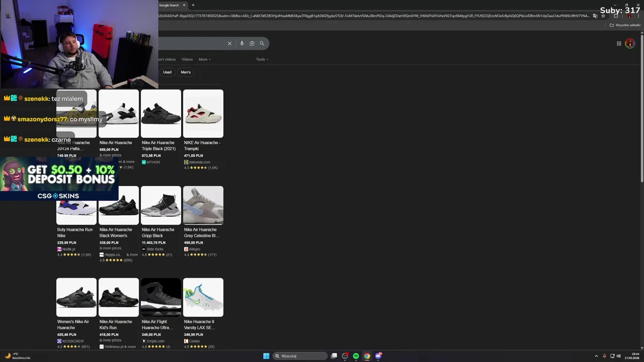This screenshot has width=644, height=362.
Task: Open Chrome three-dot menu
Action: pos(638,16)
